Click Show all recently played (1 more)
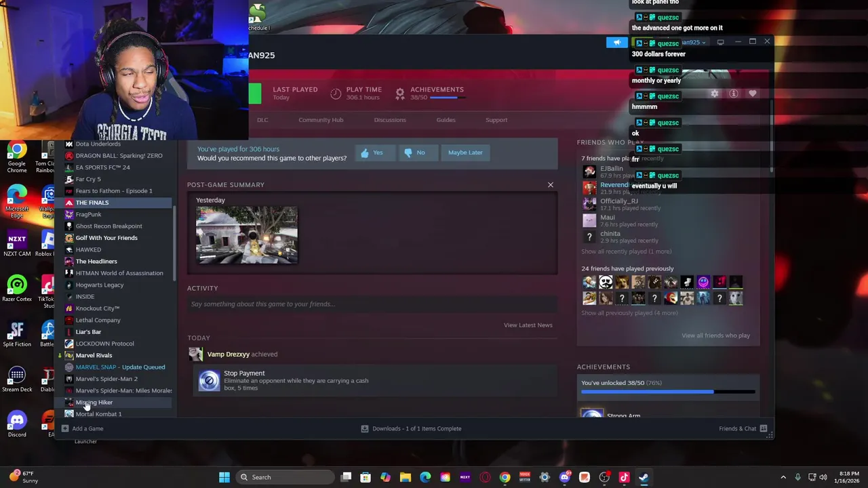Image resolution: width=868 pixels, height=488 pixels. 626,251
